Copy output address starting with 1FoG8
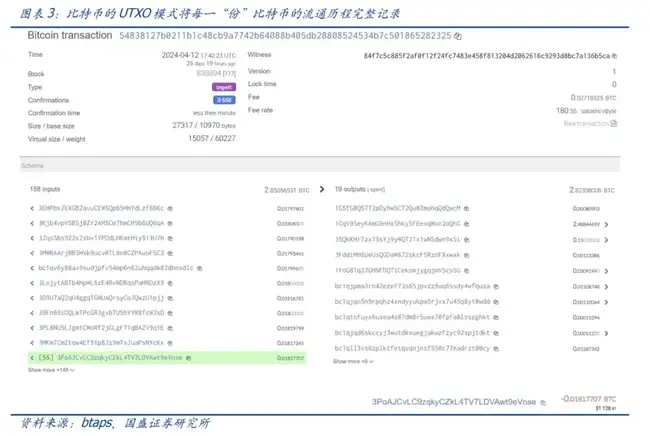 click(466, 271)
